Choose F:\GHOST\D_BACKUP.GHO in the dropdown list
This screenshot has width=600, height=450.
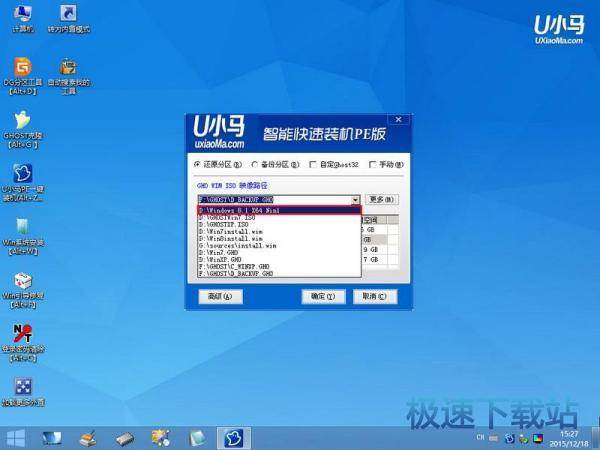(279, 274)
